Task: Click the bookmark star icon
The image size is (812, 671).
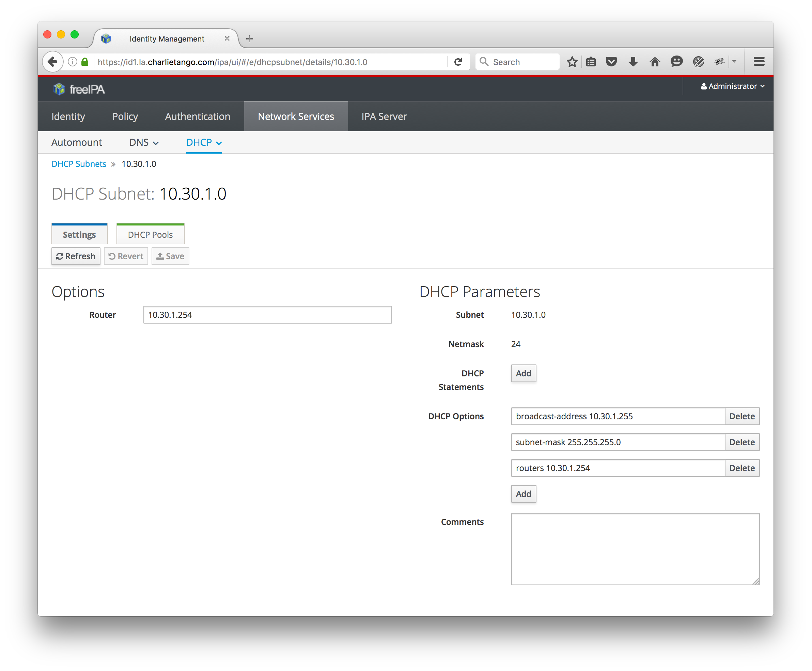Action: [x=572, y=62]
